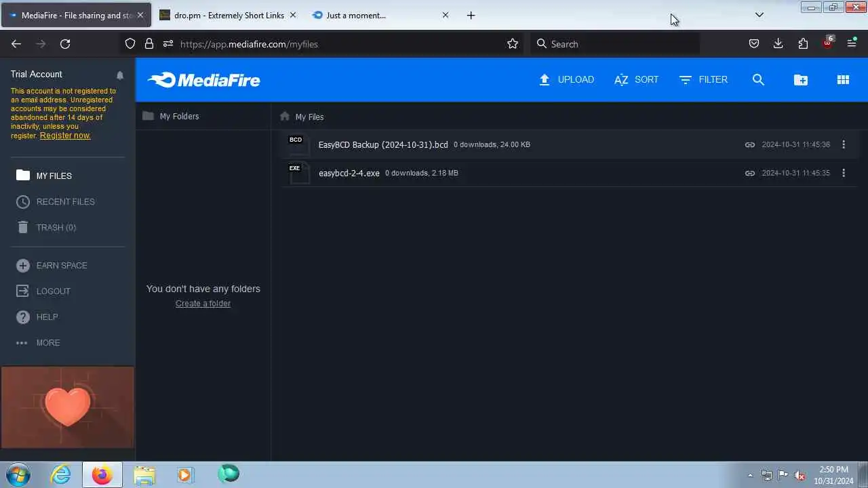Click the tracking protection shield icon
The height and width of the screenshot is (488, 868).
pos(130,43)
